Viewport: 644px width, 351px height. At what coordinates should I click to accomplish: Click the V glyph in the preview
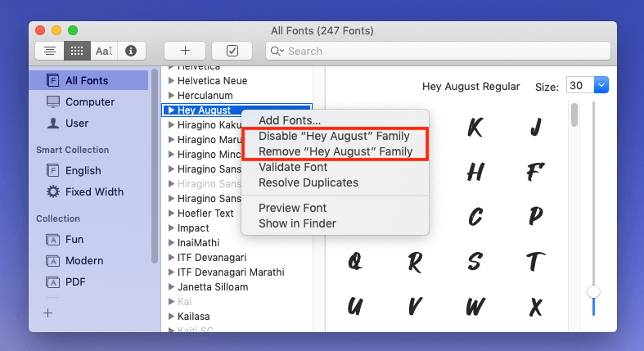pos(415,306)
